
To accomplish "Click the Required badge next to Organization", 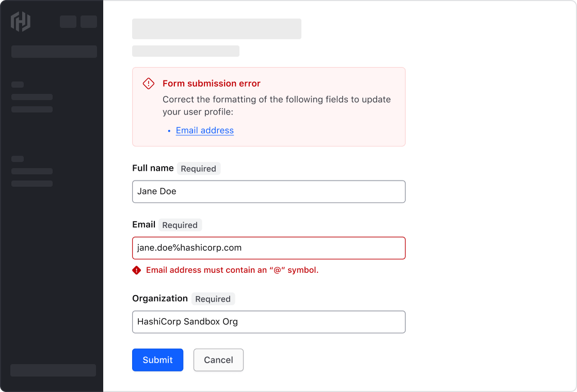I will 213,299.
